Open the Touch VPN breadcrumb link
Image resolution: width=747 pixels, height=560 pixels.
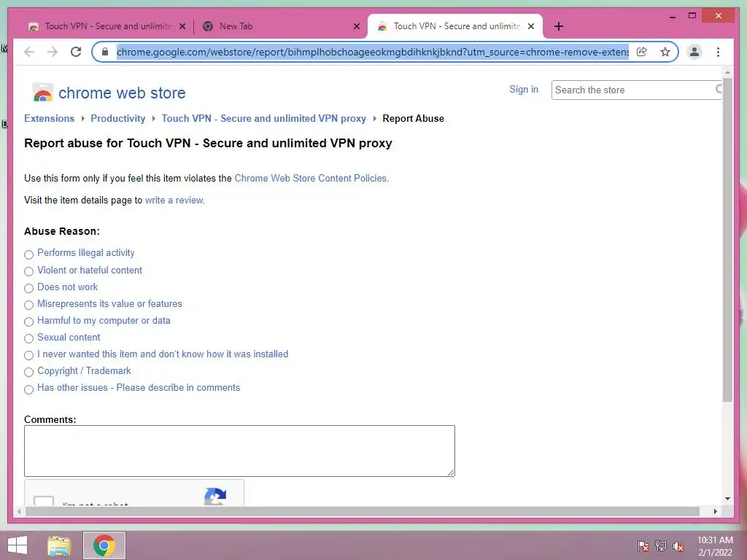point(263,119)
